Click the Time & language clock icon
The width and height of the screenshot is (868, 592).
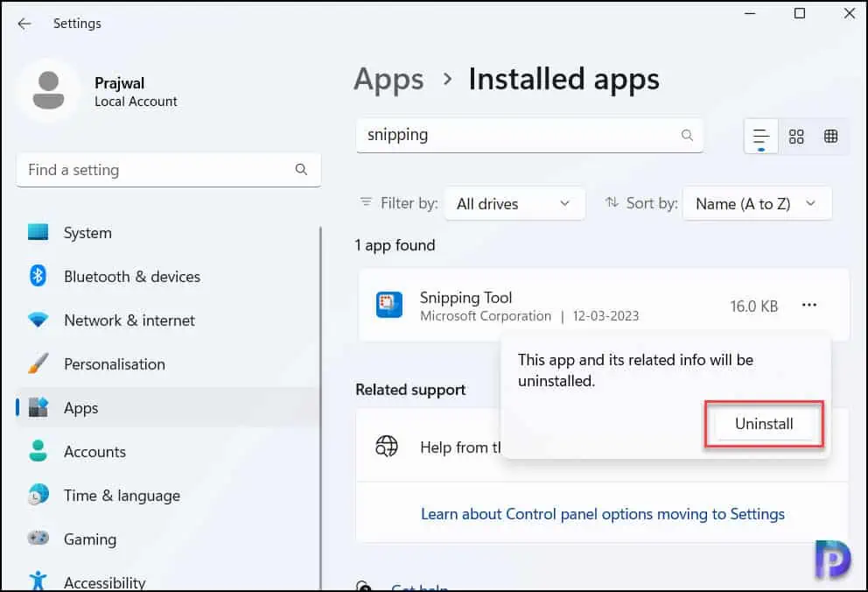(x=38, y=495)
